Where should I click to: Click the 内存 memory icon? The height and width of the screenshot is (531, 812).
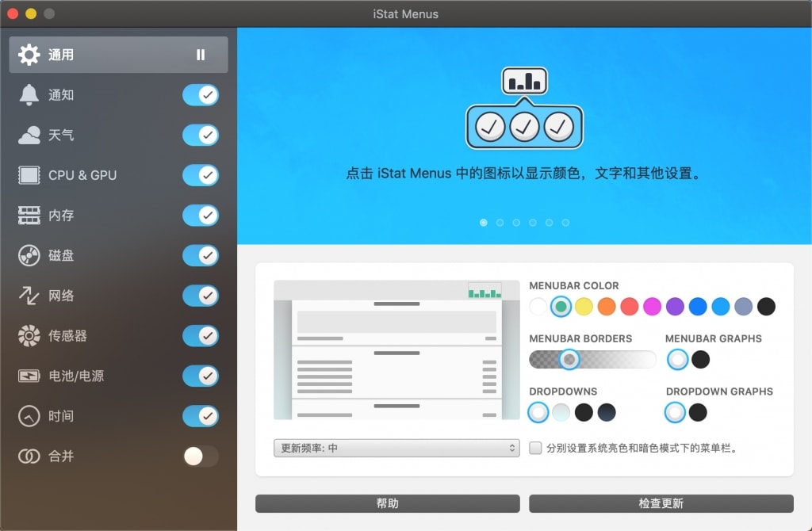pos(29,216)
